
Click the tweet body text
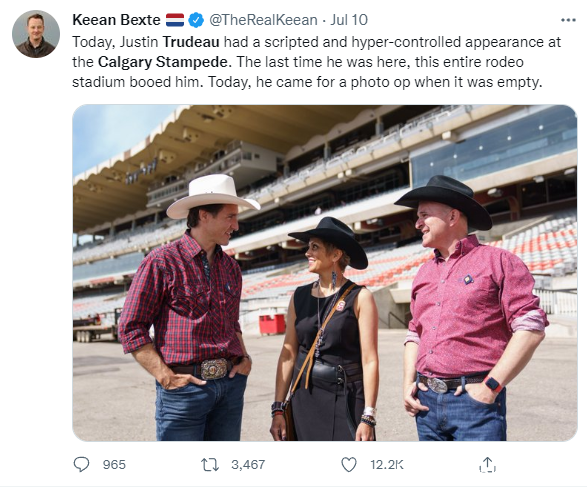[316, 62]
